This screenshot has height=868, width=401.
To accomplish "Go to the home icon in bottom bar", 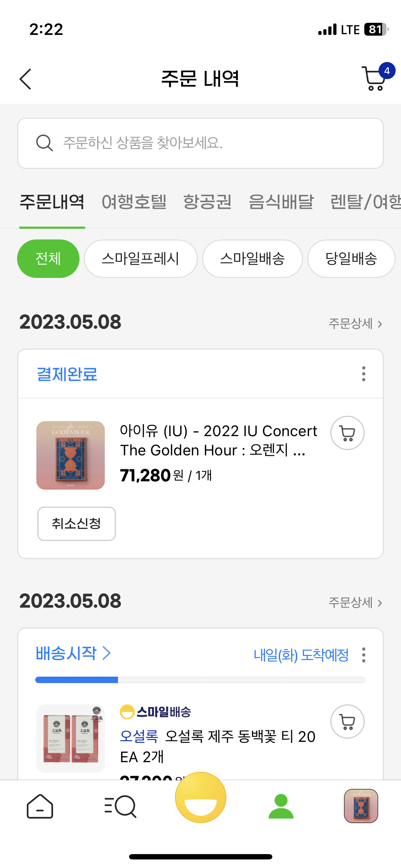I will point(40,806).
